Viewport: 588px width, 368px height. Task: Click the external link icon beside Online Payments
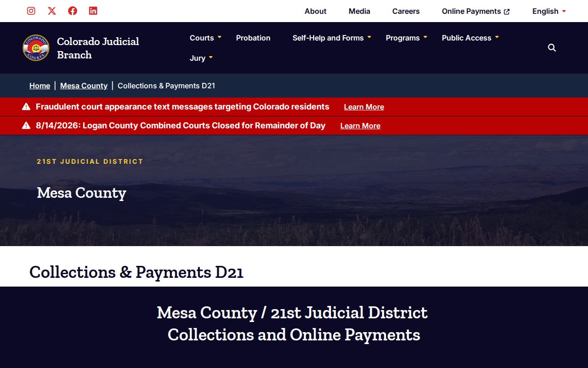coord(507,11)
